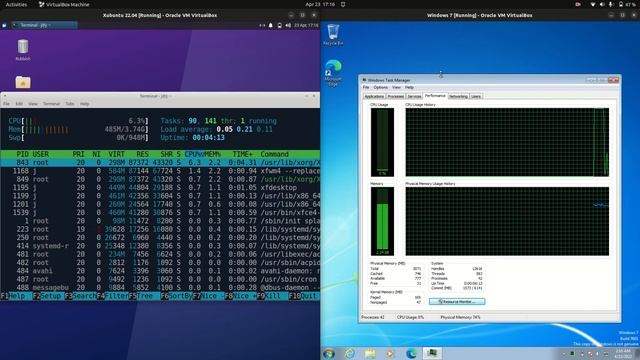
Task: Open the terminal Tabs menu
Action: click(x=70, y=104)
